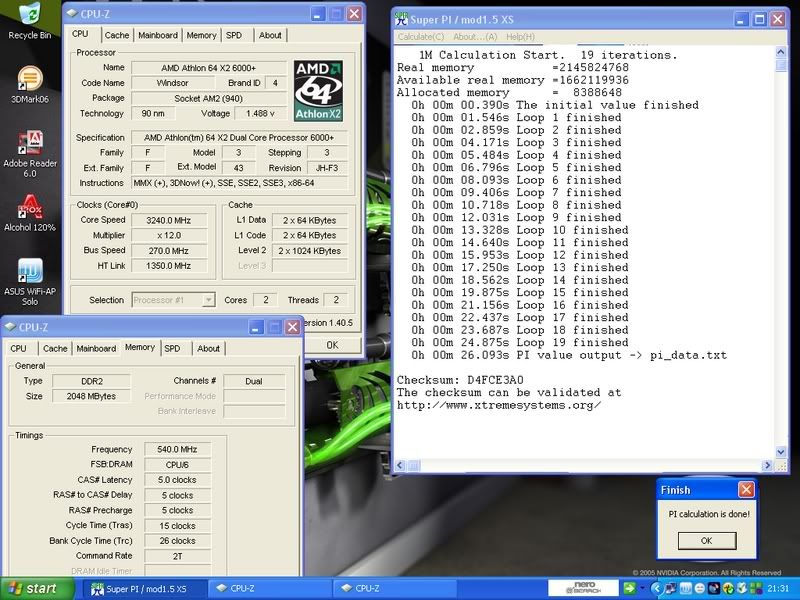Click the Command Rate value "2T"

178,556
